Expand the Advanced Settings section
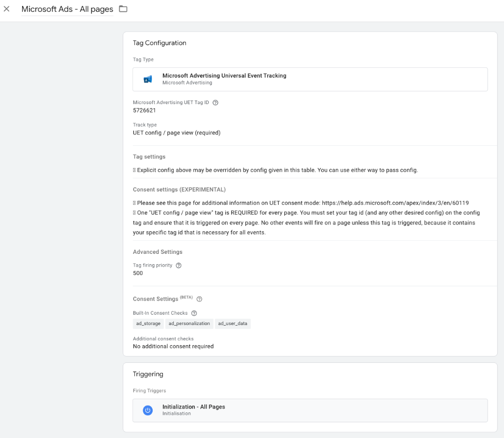The height and width of the screenshot is (438, 504). (158, 252)
